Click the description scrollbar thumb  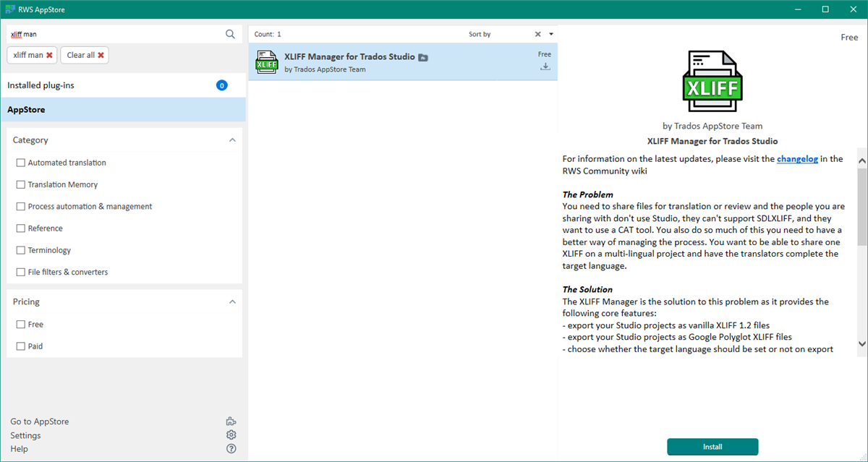tap(862, 207)
